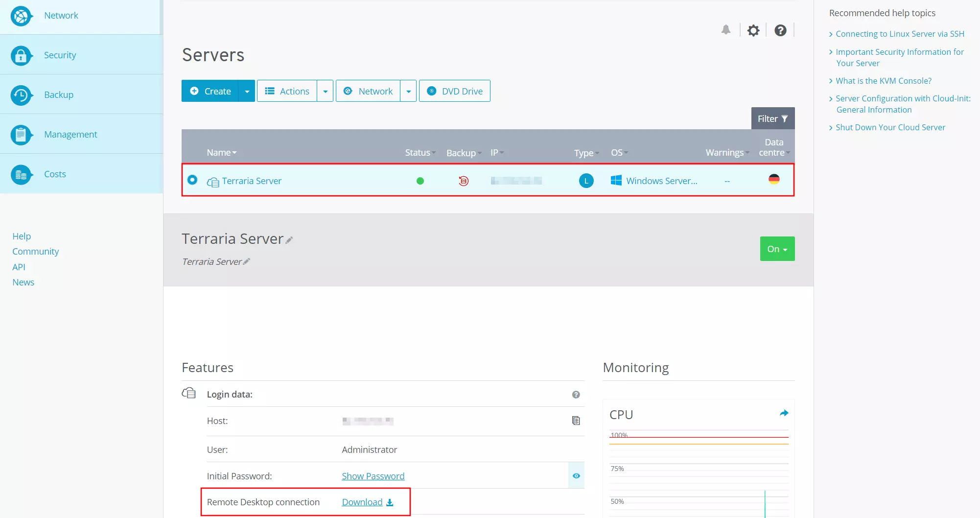Select the Terraria Server radio button
The image size is (980, 518).
192,180
